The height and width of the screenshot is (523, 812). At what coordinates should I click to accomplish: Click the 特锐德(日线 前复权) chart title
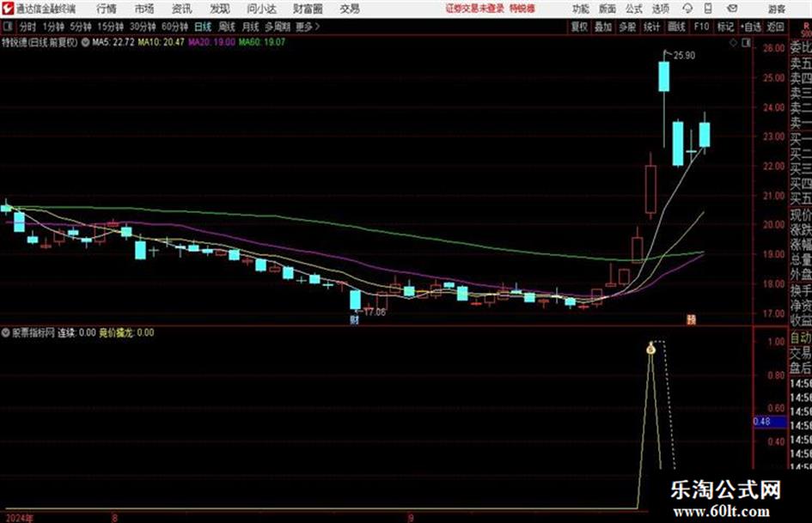[40, 42]
